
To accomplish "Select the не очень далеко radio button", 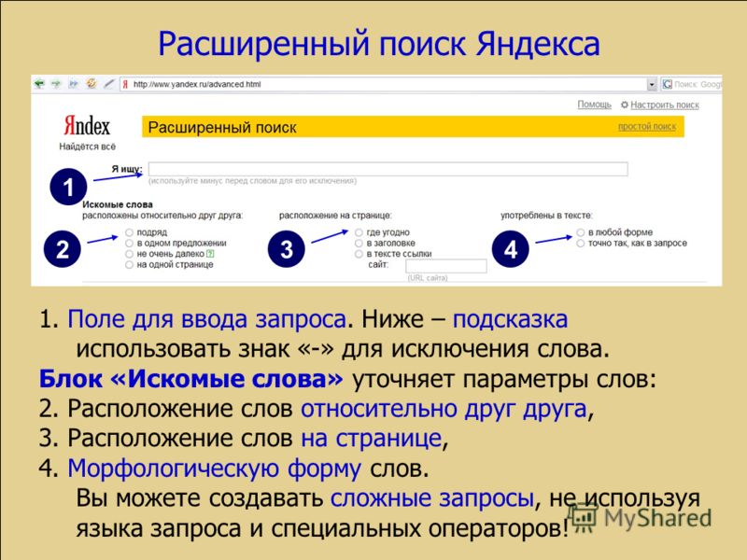I will (x=129, y=254).
